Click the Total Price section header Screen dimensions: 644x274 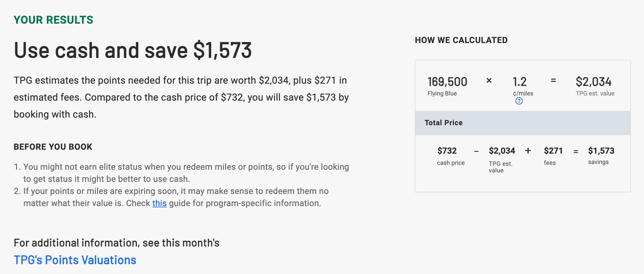click(x=444, y=123)
